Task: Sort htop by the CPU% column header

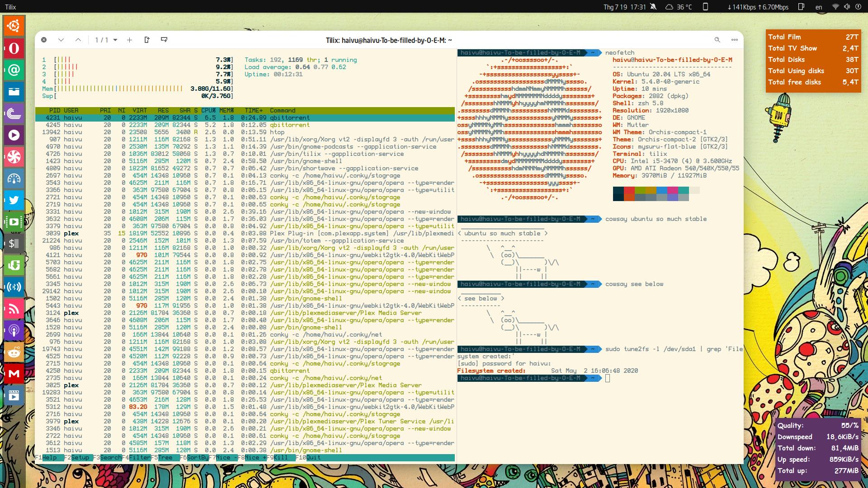Action: [x=208, y=110]
